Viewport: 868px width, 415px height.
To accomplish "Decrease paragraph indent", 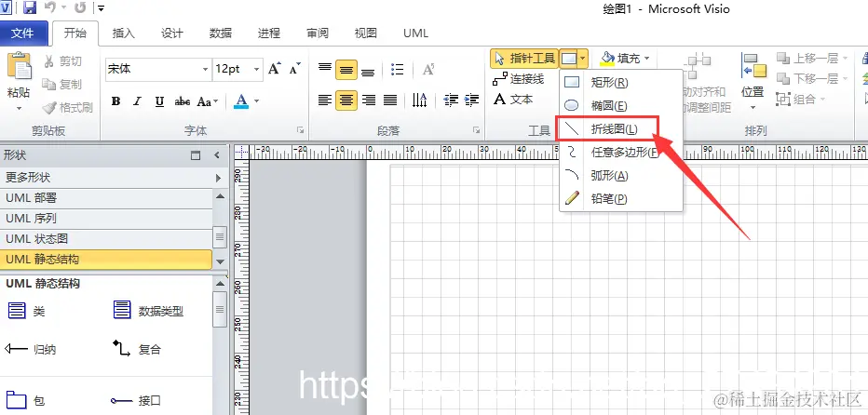I will [451, 100].
